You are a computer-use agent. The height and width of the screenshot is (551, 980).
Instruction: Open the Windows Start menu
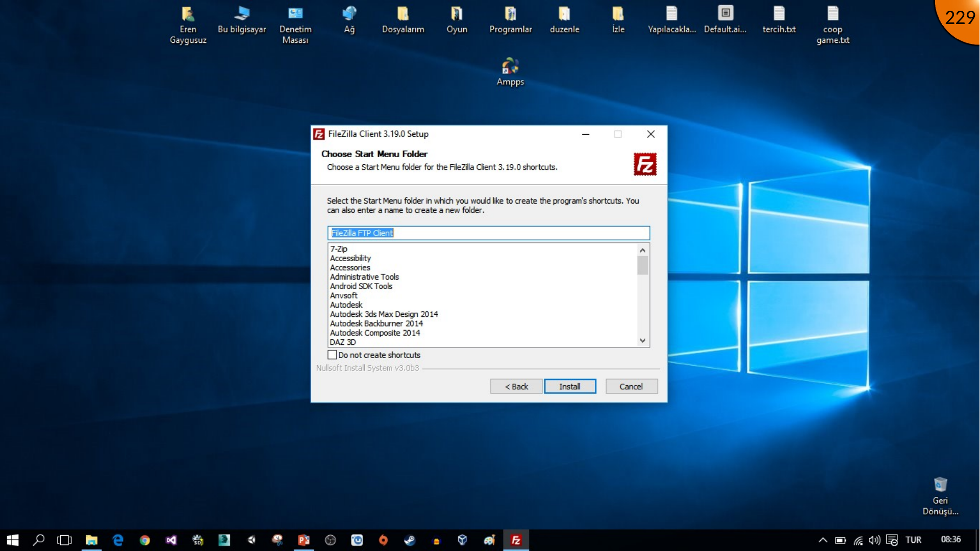(13, 540)
